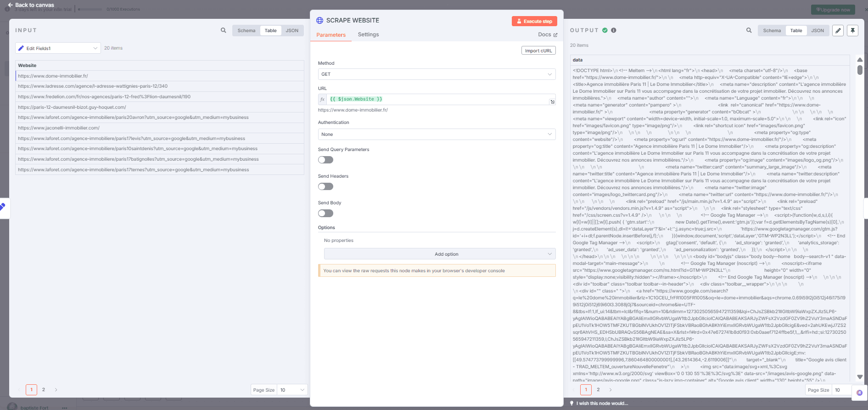The width and height of the screenshot is (868, 410).
Task: Switch to the Settings tab
Action: pyautogui.click(x=368, y=34)
